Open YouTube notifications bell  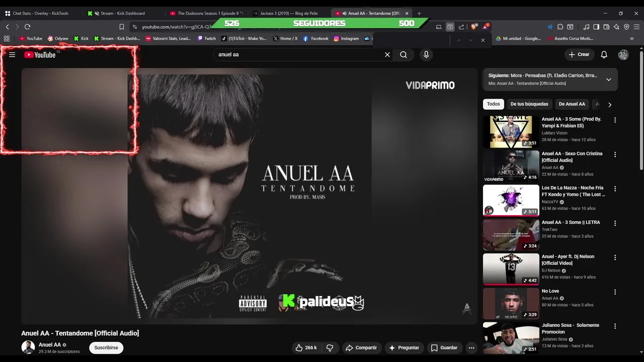click(604, 54)
